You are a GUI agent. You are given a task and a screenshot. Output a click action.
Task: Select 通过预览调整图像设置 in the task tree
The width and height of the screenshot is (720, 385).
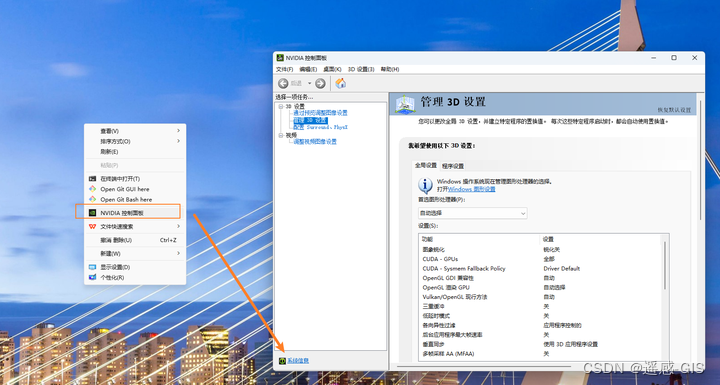(x=321, y=113)
